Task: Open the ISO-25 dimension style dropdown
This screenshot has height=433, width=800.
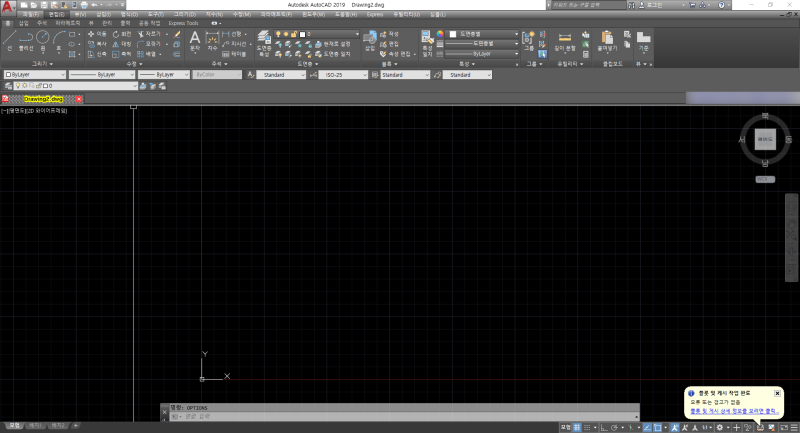Action: click(x=339, y=75)
